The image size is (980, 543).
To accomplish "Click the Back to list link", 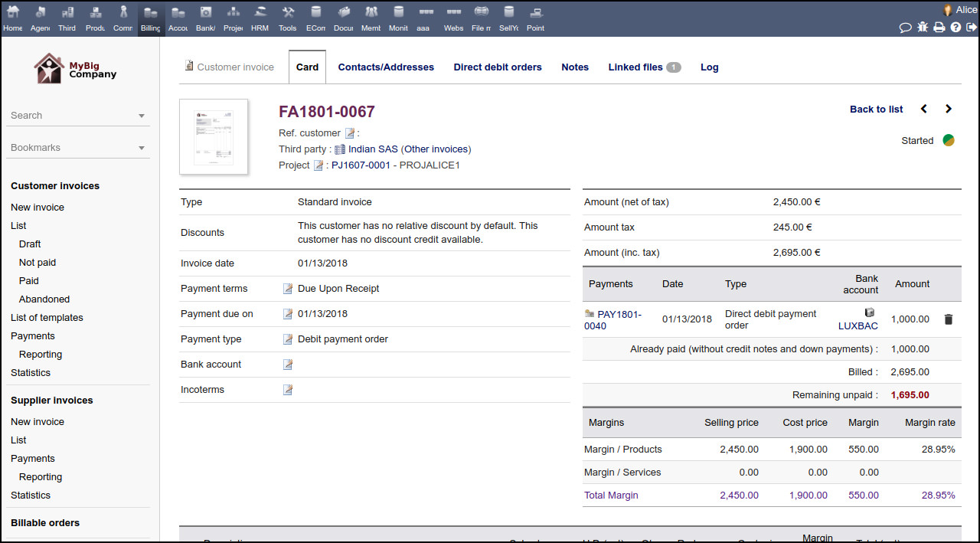I will click(876, 110).
